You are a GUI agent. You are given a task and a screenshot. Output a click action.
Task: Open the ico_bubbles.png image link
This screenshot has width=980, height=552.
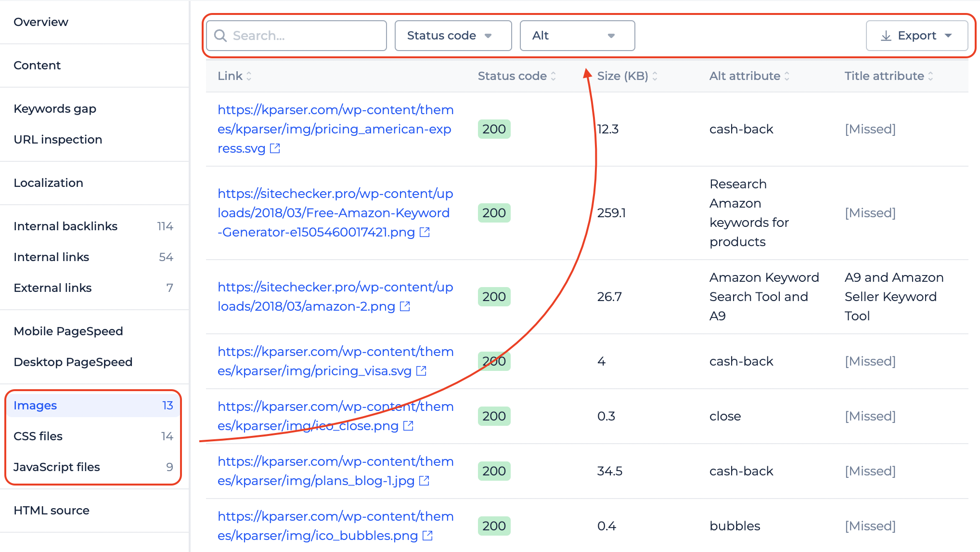[x=335, y=526]
